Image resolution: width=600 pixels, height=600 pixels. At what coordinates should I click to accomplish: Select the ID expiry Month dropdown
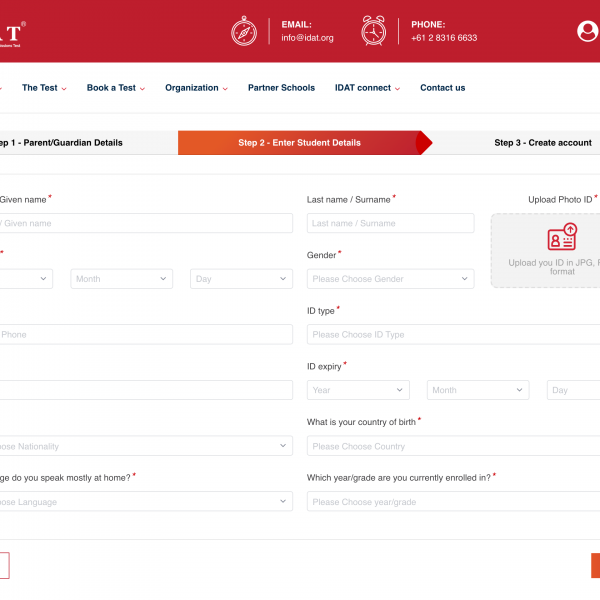pyautogui.click(x=478, y=390)
